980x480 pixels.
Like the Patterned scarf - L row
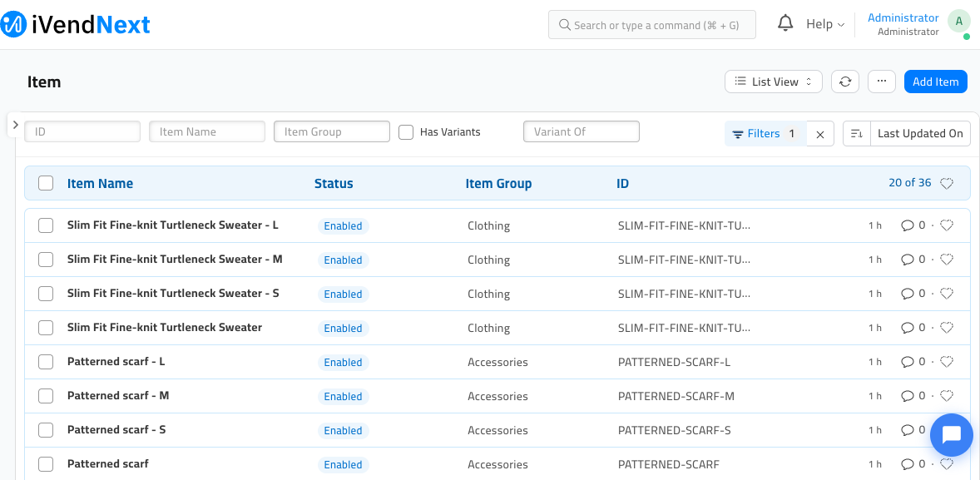[x=947, y=362]
